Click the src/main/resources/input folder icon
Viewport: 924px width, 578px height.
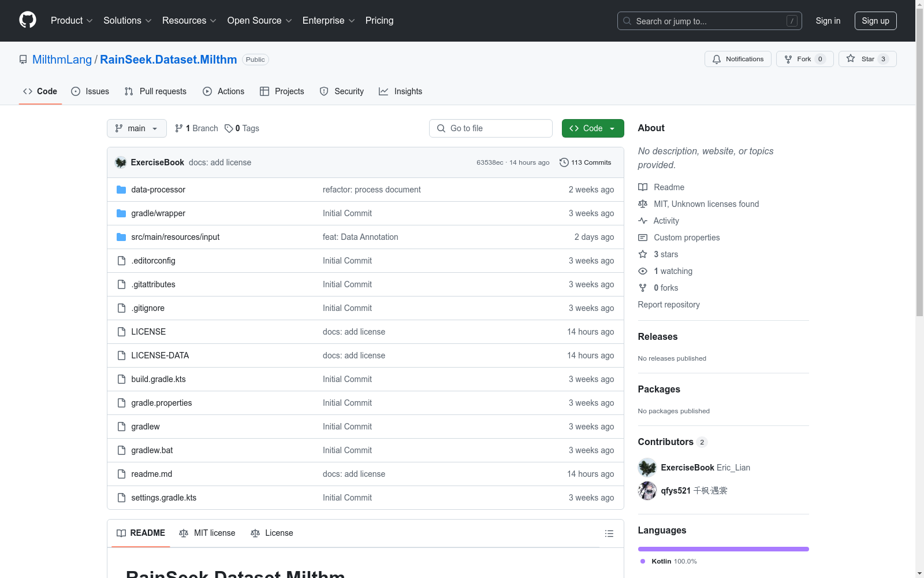tap(121, 237)
